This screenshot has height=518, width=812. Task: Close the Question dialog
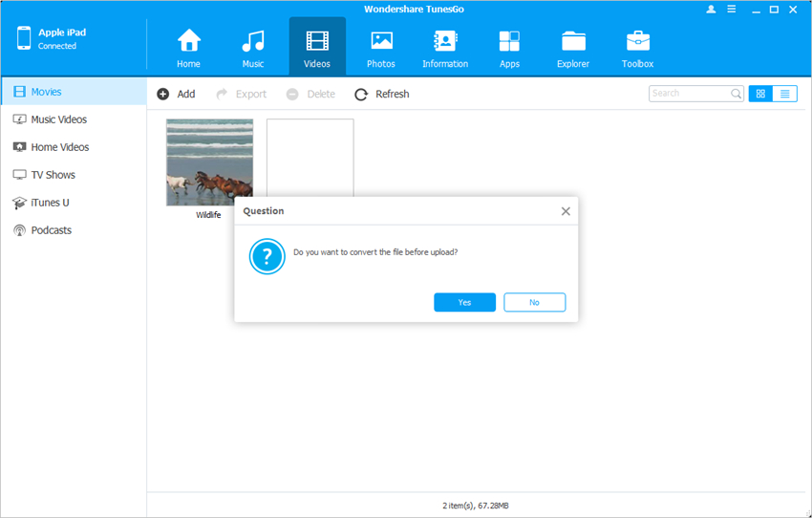click(x=566, y=211)
